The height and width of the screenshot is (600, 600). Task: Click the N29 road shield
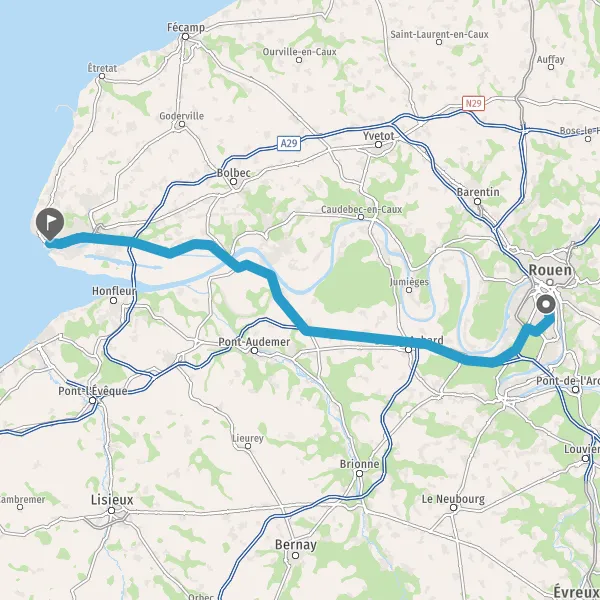point(473,103)
